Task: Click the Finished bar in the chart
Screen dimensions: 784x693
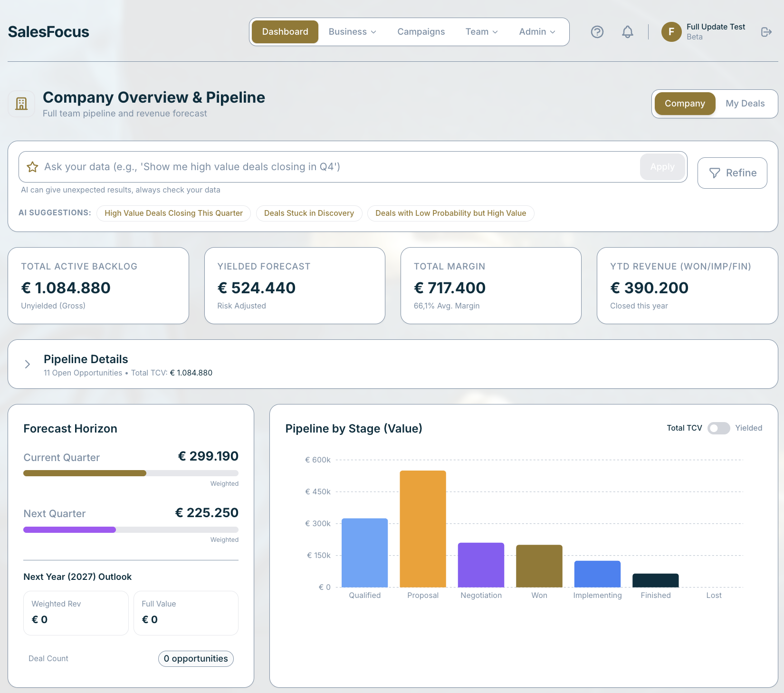Action: coord(656,580)
